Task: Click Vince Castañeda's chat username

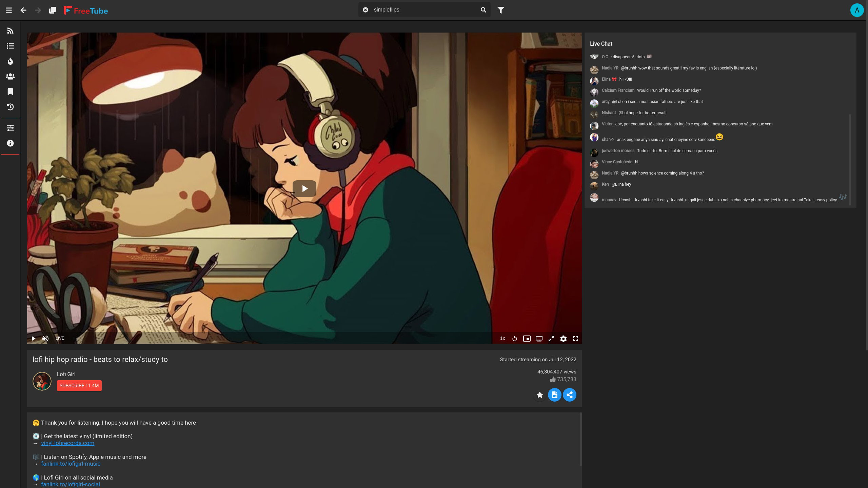Action: point(617,162)
